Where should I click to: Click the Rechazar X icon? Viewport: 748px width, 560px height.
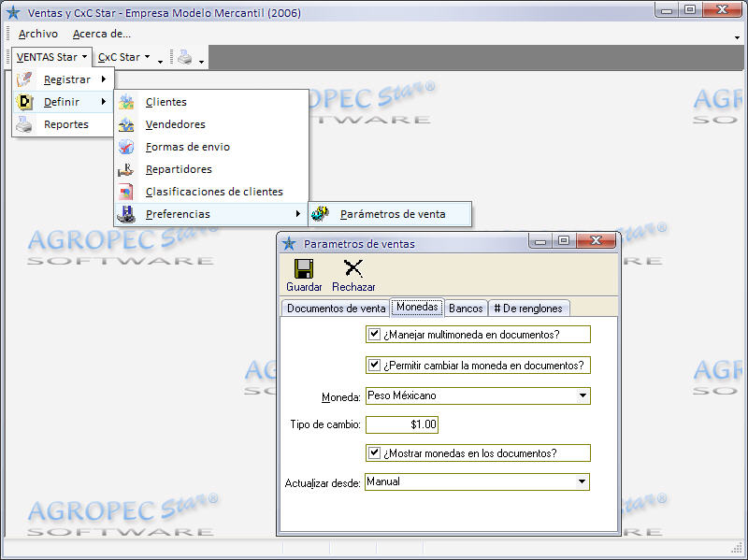(x=353, y=268)
